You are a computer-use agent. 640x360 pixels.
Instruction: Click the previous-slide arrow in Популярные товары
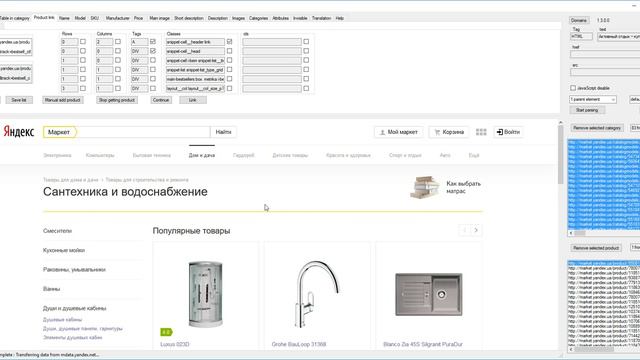(465, 230)
